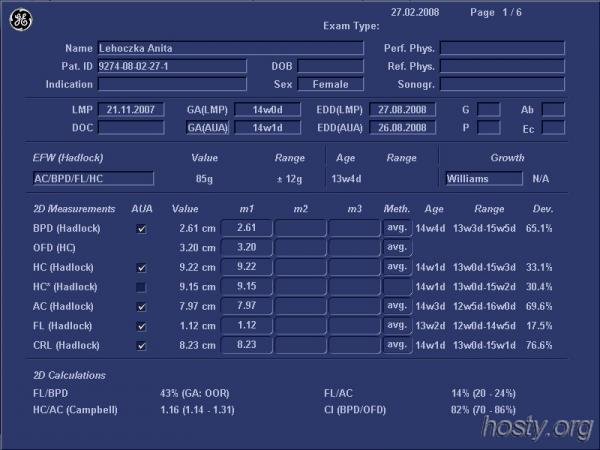The image size is (600, 450).
Task: Select FL m1 value 1.12
Action: tap(247, 326)
